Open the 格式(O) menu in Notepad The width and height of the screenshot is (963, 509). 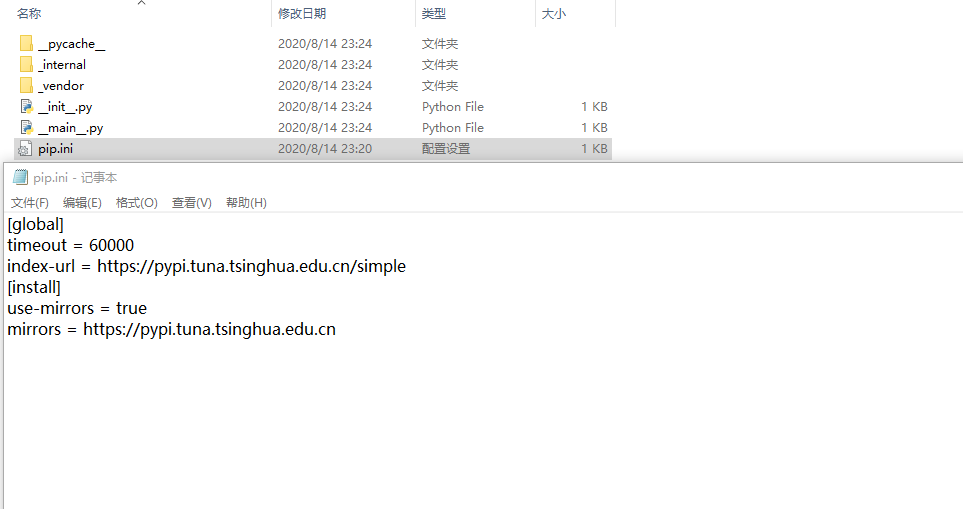click(136, 203)
